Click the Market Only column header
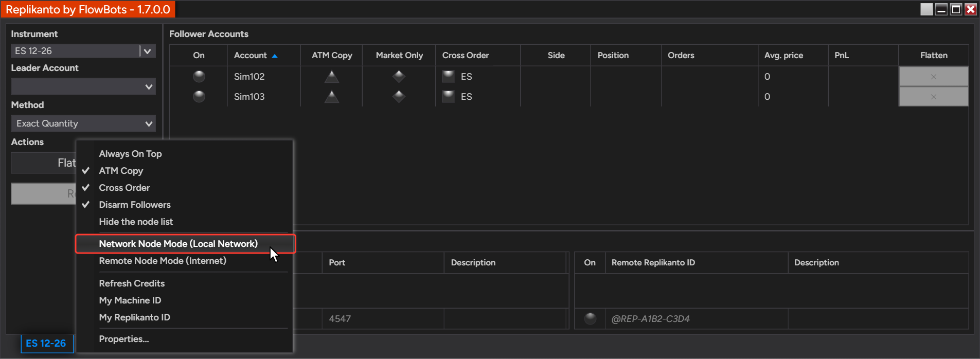 (399, 55)
